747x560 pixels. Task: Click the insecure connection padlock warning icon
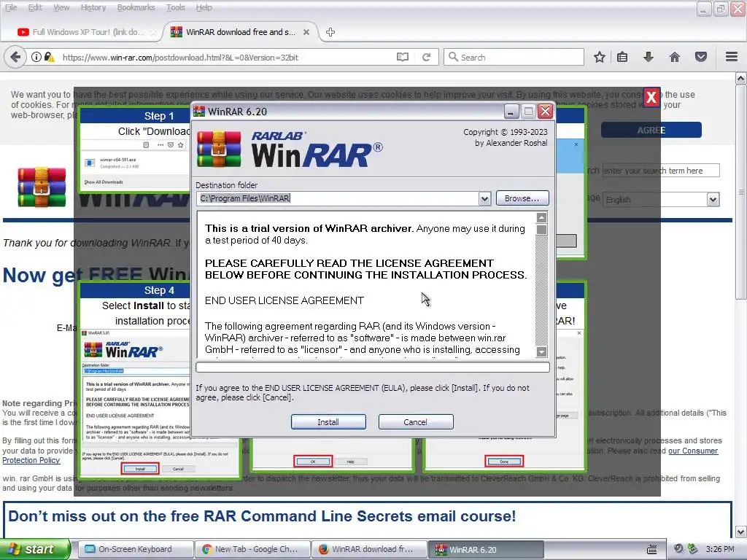coord(49,57)
